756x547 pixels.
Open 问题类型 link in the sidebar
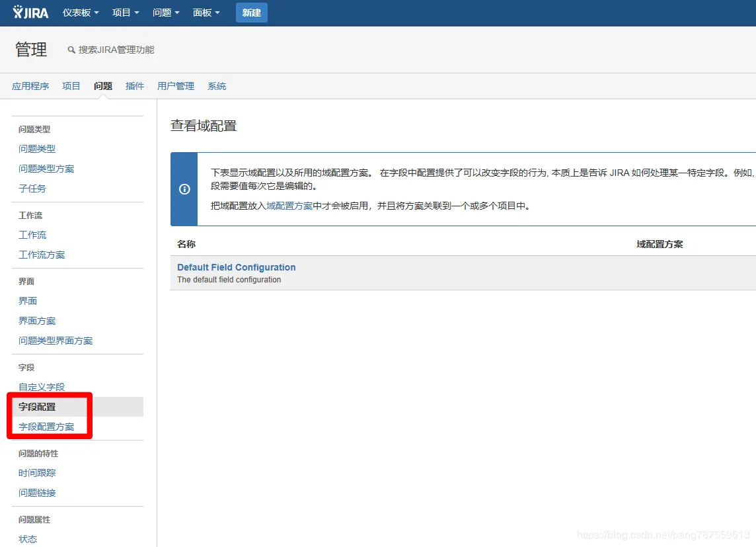[37, 149]
